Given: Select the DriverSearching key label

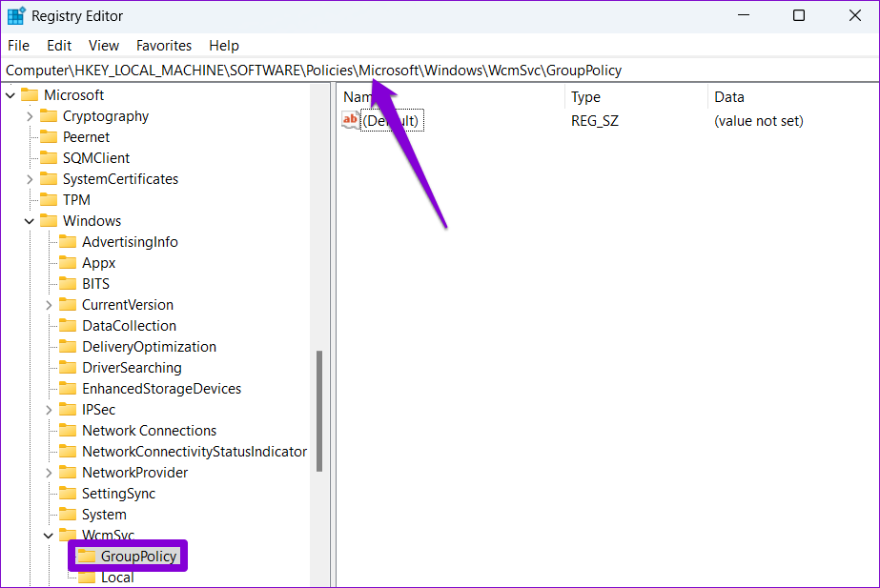Looking at the screenshot, I should pos(132,368).
